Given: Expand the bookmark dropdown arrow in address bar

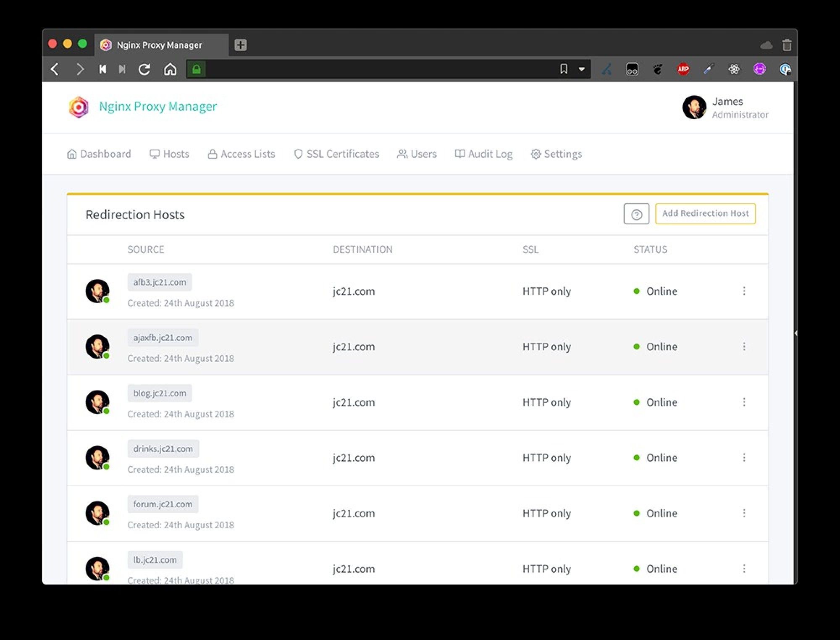Looking at the screenshot, I should click(581, 69).
